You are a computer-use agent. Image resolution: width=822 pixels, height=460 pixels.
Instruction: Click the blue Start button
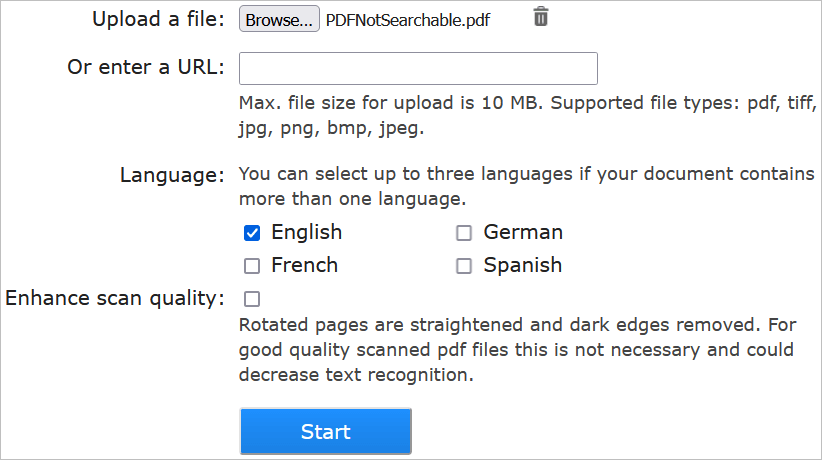click(x=325, y=431)
